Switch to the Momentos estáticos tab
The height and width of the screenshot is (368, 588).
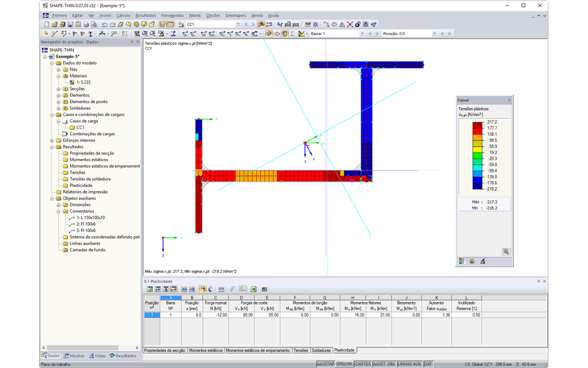pos(205,350)
